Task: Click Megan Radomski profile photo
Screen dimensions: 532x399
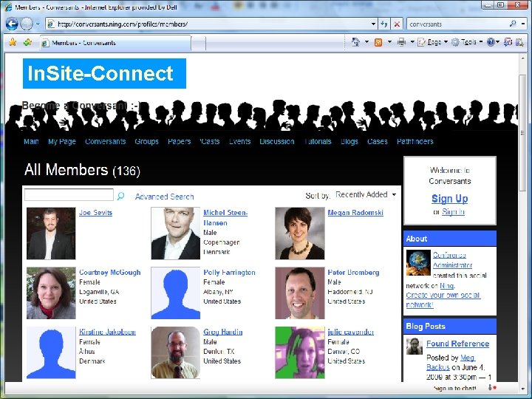Action: (299, 233)
